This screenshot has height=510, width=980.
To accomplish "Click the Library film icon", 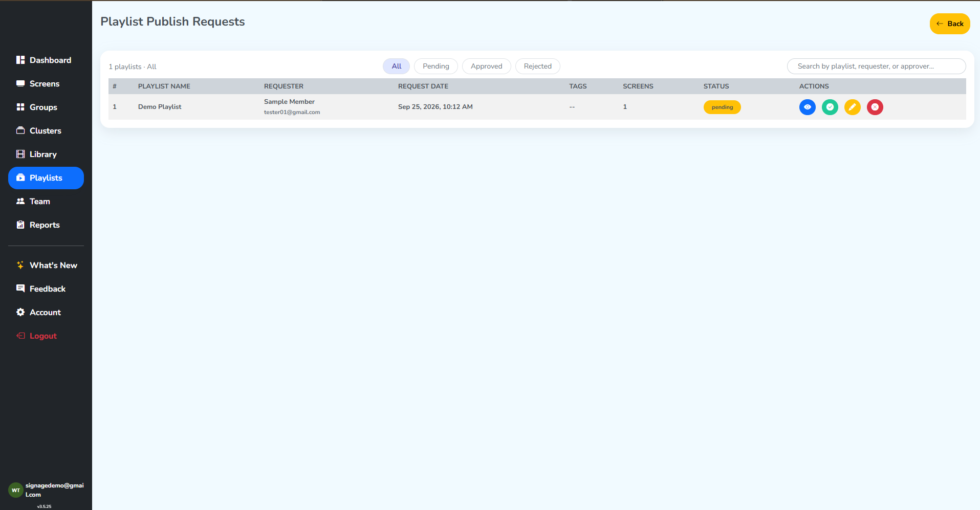I will [20, 154].
